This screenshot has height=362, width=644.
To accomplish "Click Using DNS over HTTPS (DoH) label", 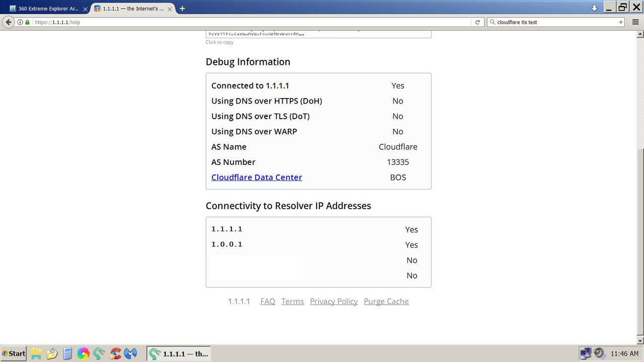I will pyautogui.click(x=267, y=101).
